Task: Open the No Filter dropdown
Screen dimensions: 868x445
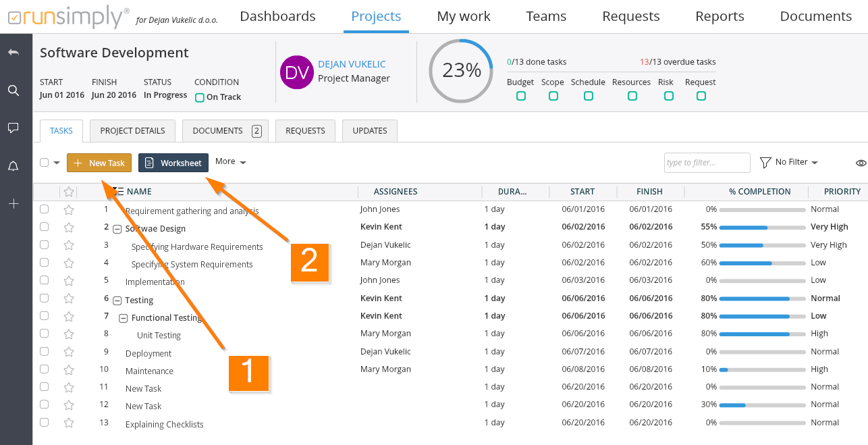Action: pos(789,163)
